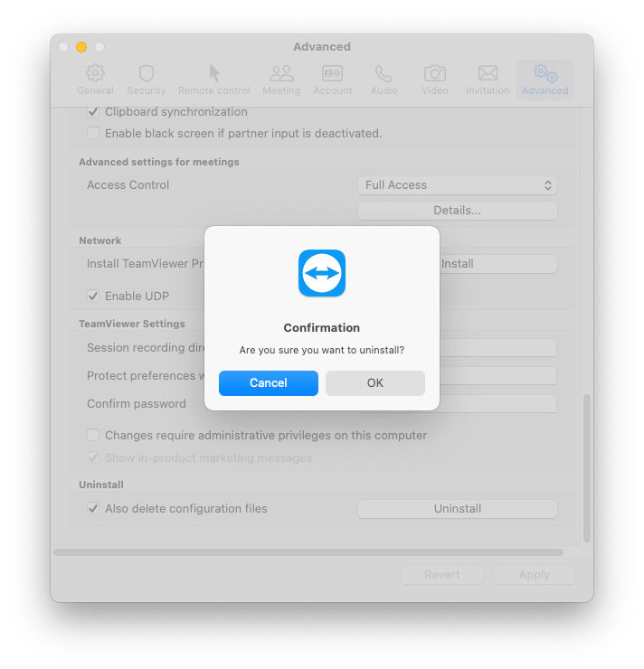Click the Protect preferences password field
This screenshot has width=644, height=669.
[x=498, y=376]
